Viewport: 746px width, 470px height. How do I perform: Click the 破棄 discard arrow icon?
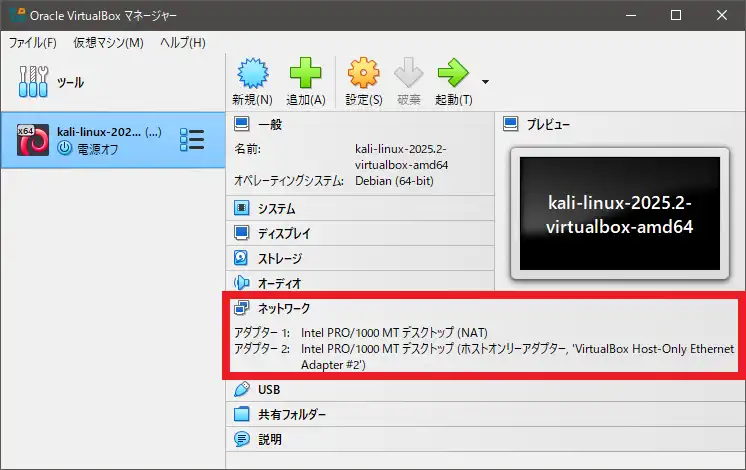[409, 73]
